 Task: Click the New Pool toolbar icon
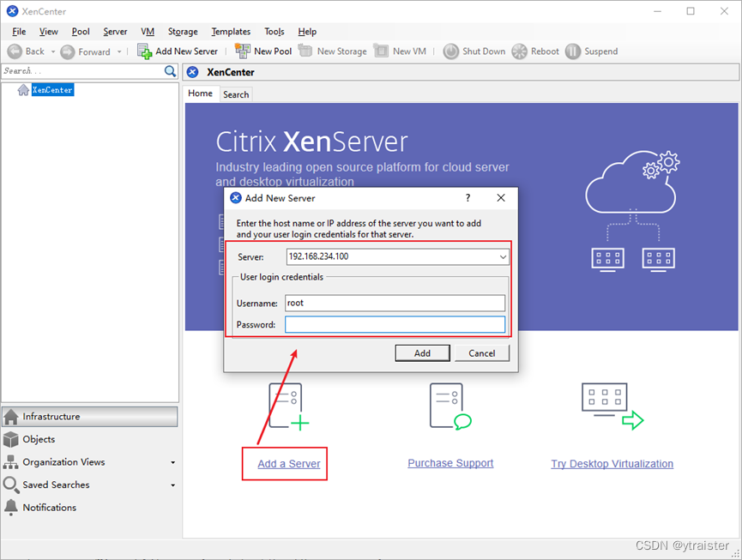243,51
